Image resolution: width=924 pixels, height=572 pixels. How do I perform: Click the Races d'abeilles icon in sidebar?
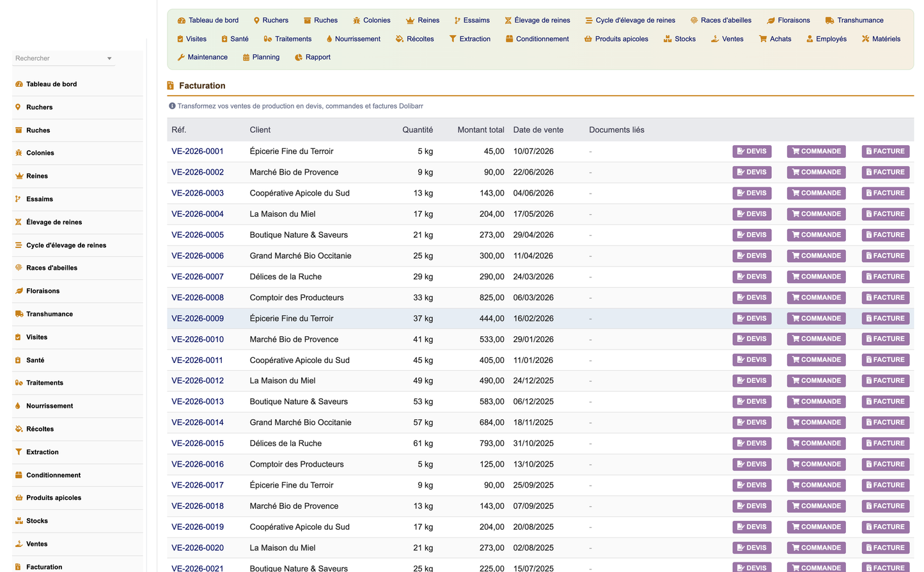19,268
